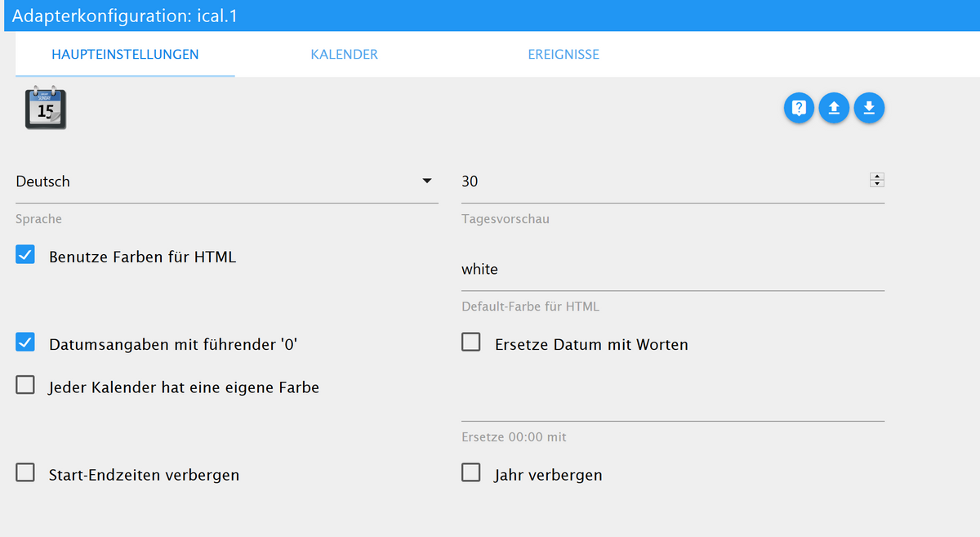Open the help question mark button
The width and height of the screenshot is (980, 537).
coord(799,108)
